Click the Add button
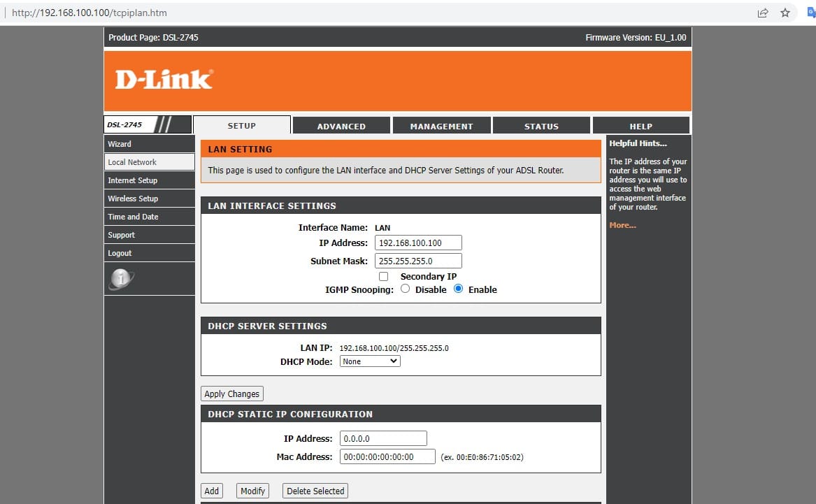Screen dimensions: 816x504 [212, 490]
